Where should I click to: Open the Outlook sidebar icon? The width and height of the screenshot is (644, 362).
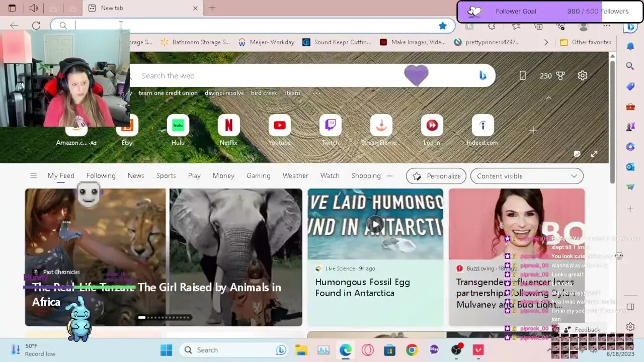(630, 166)
